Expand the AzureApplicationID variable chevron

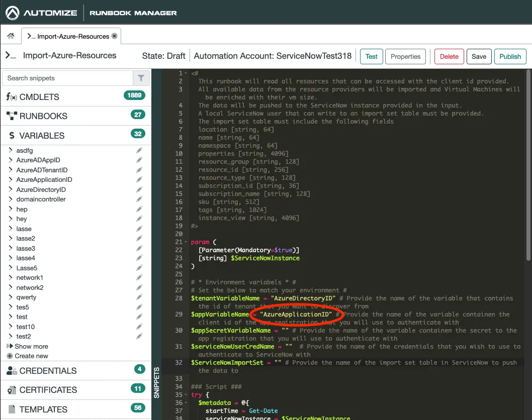(x=11, y=179)
